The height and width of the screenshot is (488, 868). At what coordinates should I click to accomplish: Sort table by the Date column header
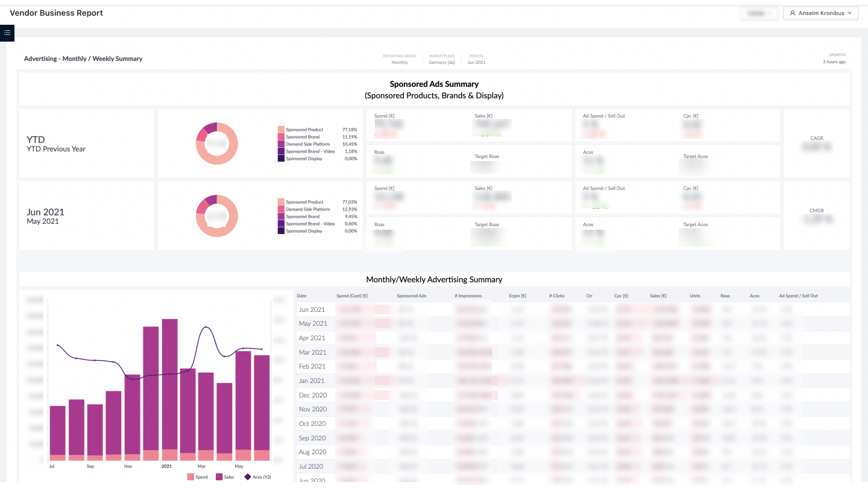pyautogui.click(x=301, y=296)
